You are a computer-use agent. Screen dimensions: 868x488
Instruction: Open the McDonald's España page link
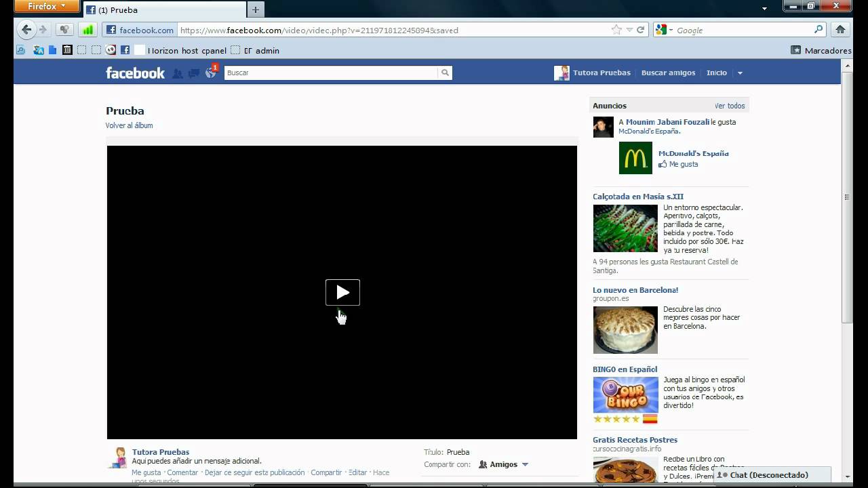tap(694, 153)
